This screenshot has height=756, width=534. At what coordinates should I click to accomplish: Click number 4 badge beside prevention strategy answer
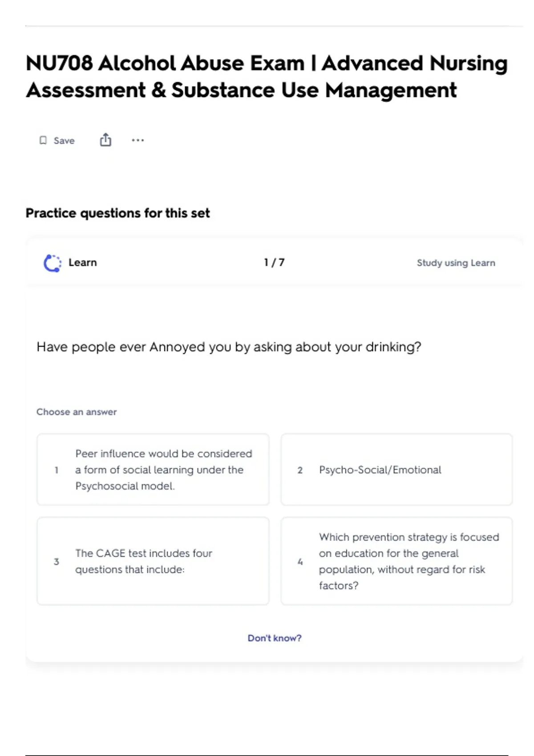click(x=300, y=562)
